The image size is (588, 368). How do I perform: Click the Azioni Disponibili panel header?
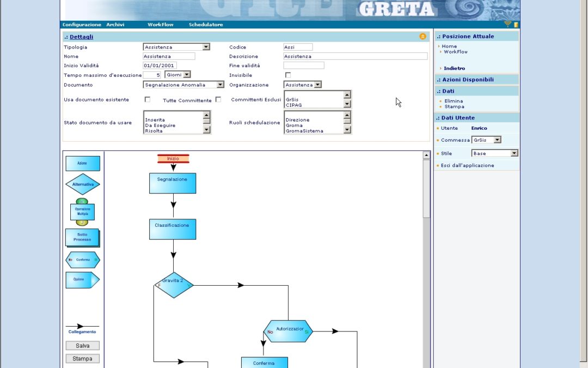[476, 80]
